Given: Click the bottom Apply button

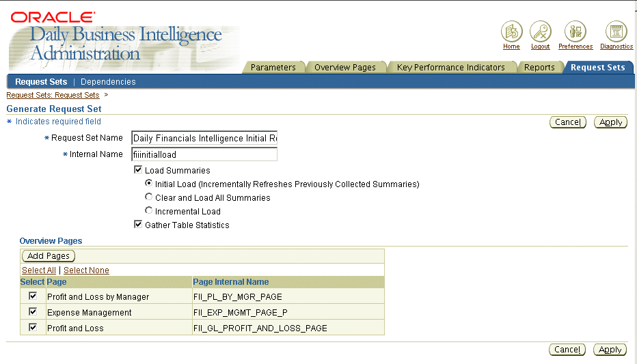Looking at the screenshot, I should pyautogui.click(x=610, y=350).
